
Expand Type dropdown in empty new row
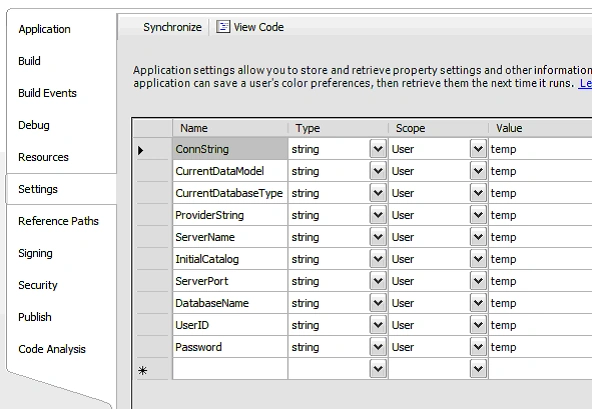click(378, 369)
